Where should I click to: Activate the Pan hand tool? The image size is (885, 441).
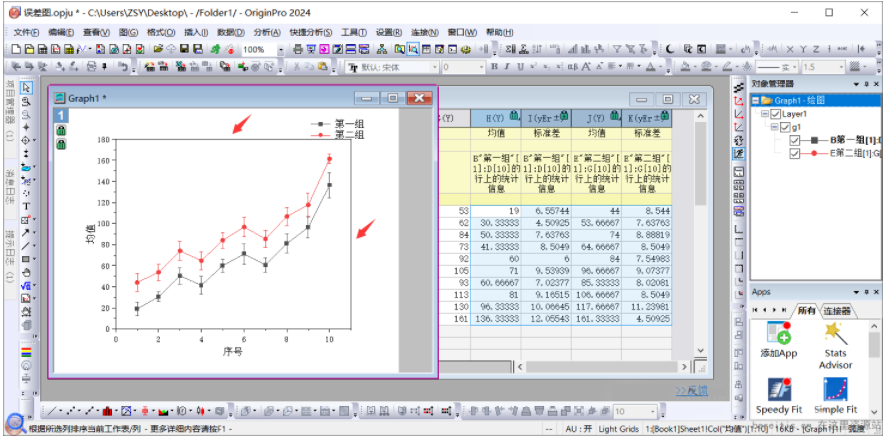click(x=27, y=272)
